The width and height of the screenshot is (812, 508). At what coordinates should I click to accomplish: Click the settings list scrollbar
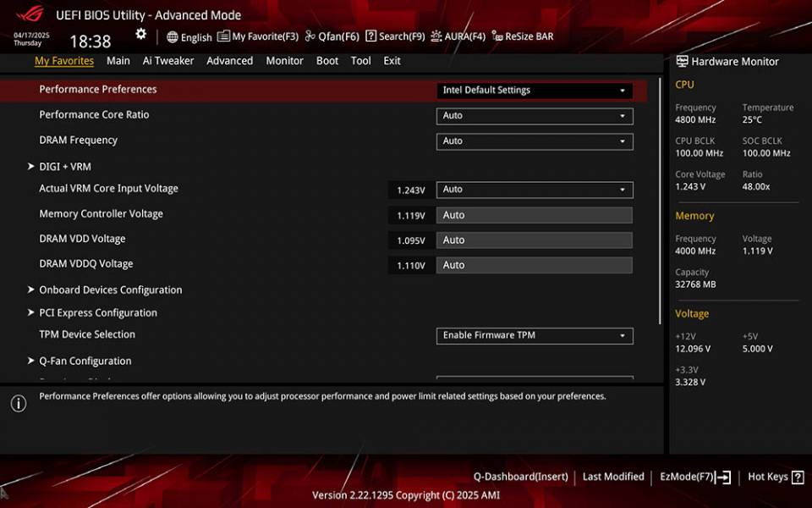[x=661, y=202]
